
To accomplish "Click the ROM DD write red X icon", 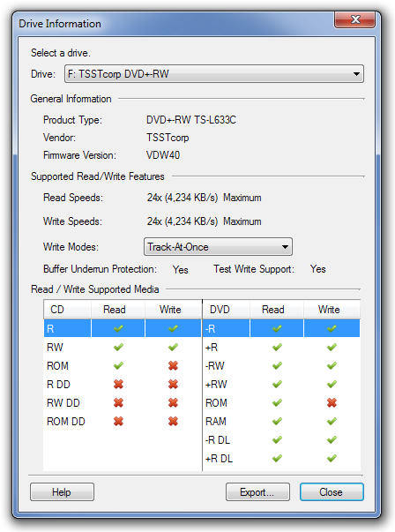I will click(173, 422).
